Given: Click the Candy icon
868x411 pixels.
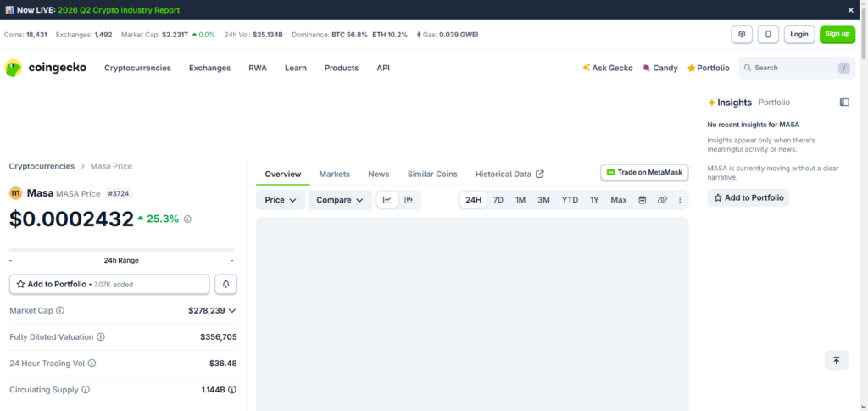Looking at the screenshot, I should 646,68.
